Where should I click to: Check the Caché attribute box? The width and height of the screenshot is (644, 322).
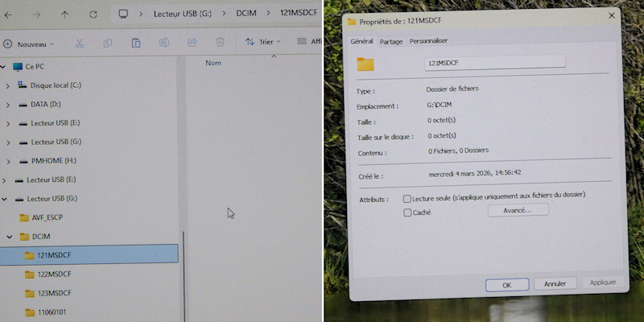407,213
